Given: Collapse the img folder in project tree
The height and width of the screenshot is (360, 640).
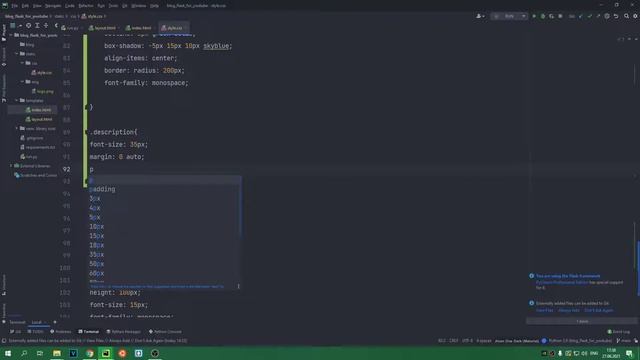Looking at the screenshot, I should pos(22,82).
